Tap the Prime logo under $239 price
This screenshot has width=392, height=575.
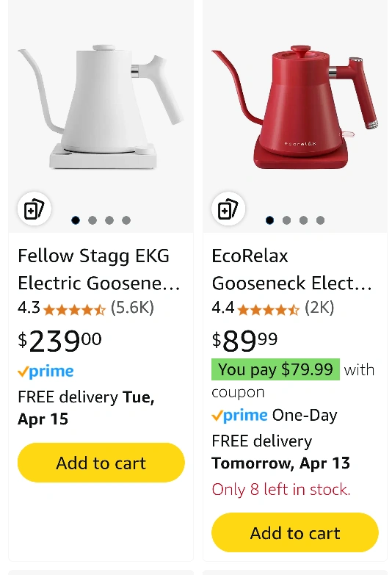pos(46,372)
